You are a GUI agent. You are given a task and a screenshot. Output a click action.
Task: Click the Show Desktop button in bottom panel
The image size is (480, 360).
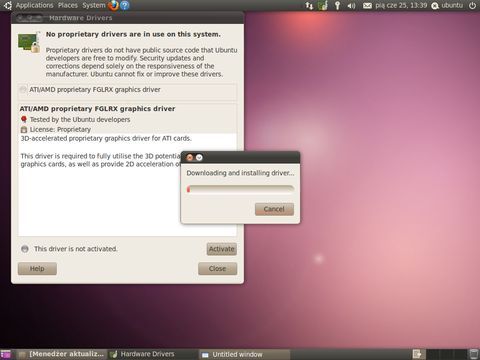click(6, 354)
